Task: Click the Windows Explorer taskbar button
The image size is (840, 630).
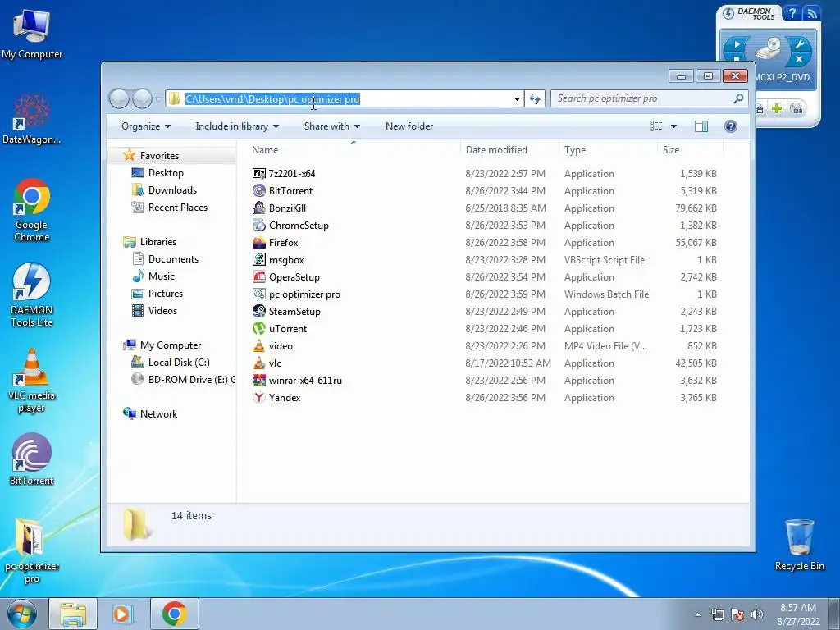Action: [73, 614]
